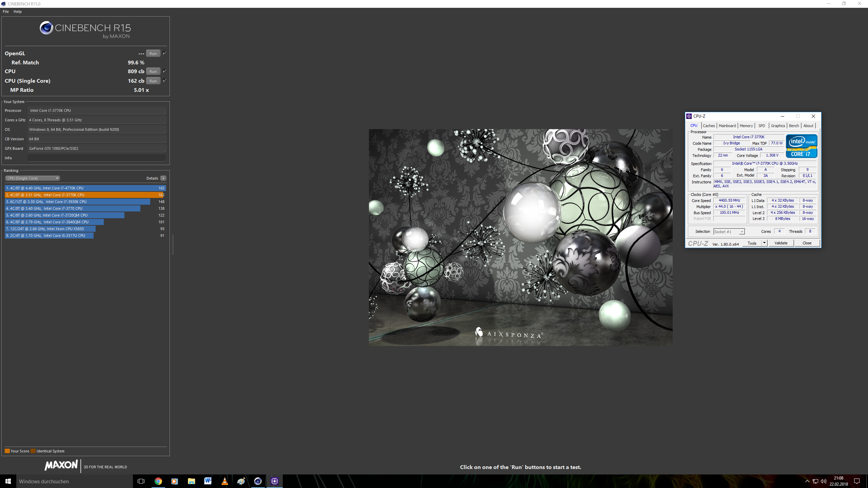Viewport: 868px width, 488px height.
Task: Open the Action Center notifications icon
Action: click(x=857, y=481)
